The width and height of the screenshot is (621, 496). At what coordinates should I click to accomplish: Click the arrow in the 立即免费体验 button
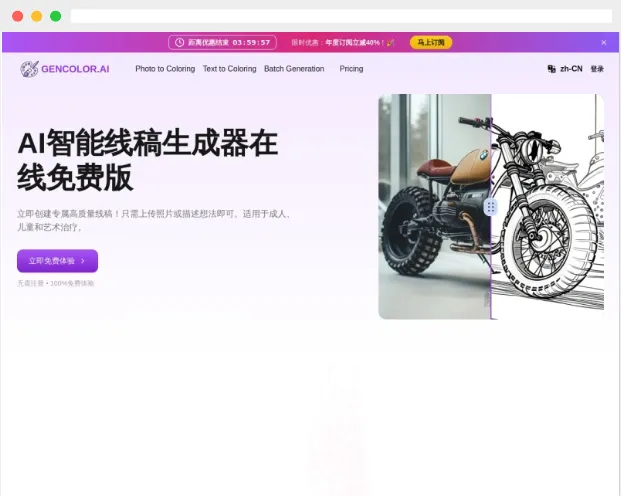point(83,261)
